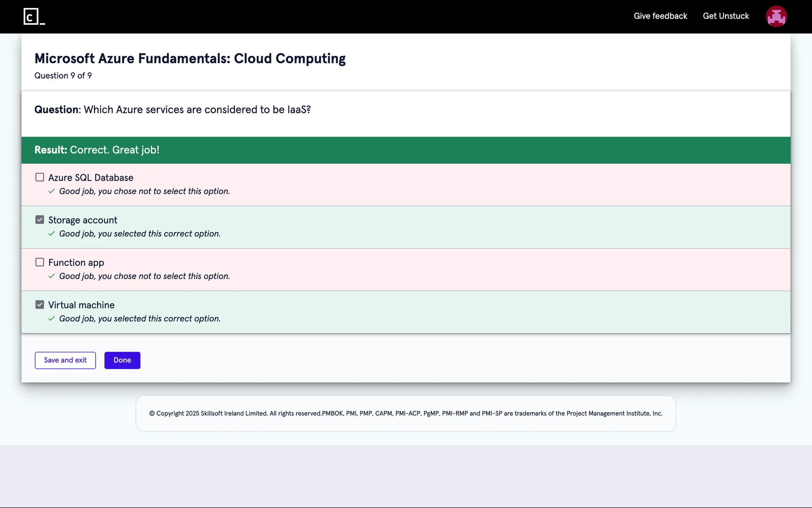Click the Skillsoft copyright footer text
812x508 pixels.
[x=406, y=414]
